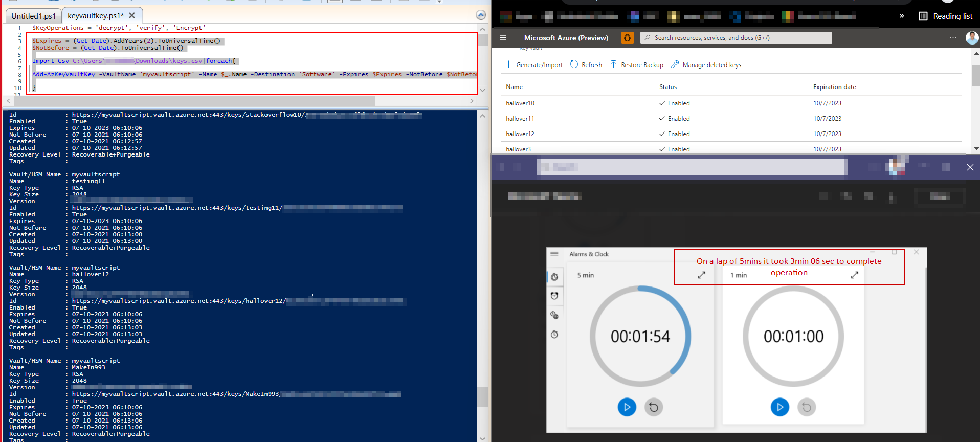Image resolution: width=980 pixels, height=442 pixels.
Task: Click the Add-AzKeyVaultKey command line
Action: [255, 74]
